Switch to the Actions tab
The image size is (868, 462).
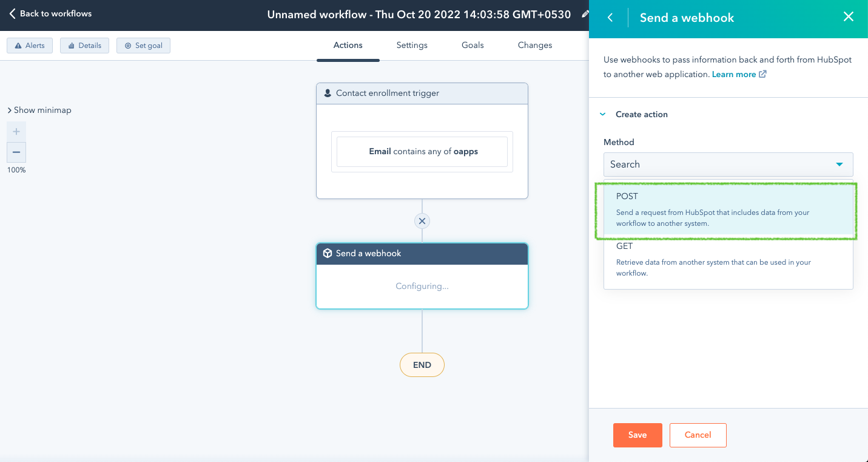point(348,46)
